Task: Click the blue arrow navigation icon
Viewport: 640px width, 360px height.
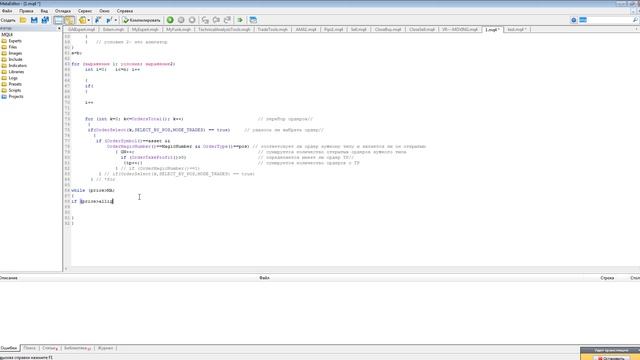Action: coord(98,20)
